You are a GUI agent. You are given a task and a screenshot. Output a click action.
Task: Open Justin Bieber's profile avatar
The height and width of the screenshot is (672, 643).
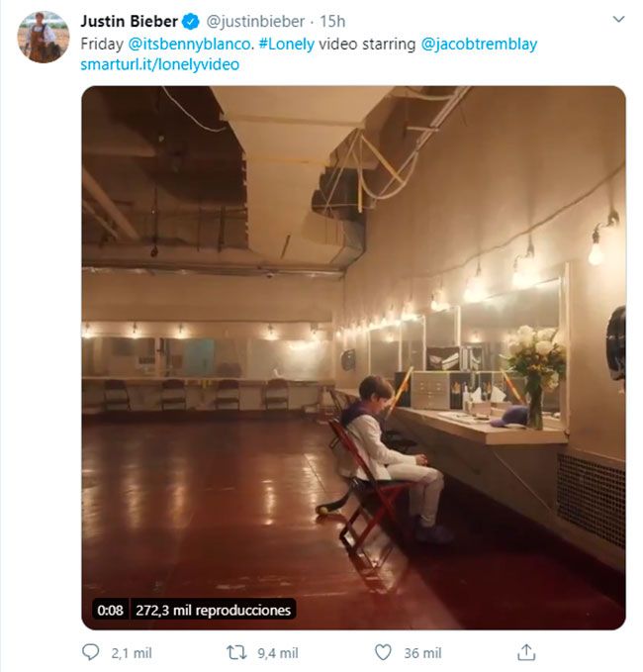pyautogui.click(x=43, y=38)
